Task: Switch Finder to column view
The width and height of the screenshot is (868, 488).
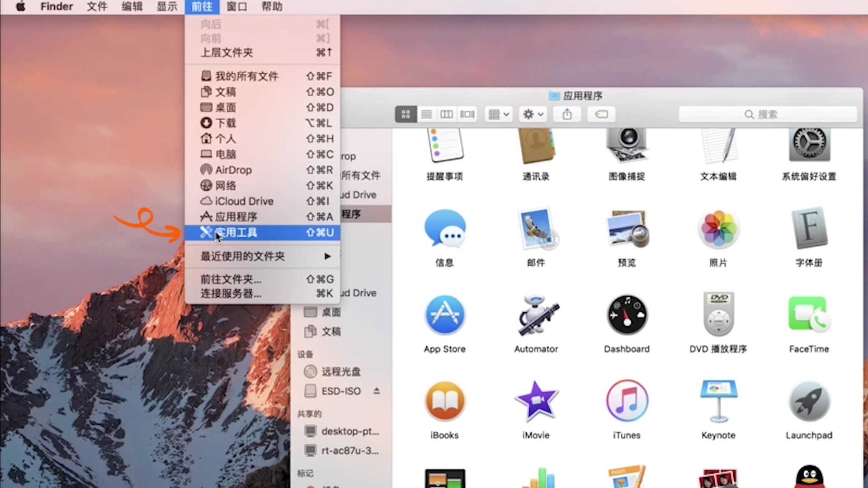Action: [x=447, y=114]
